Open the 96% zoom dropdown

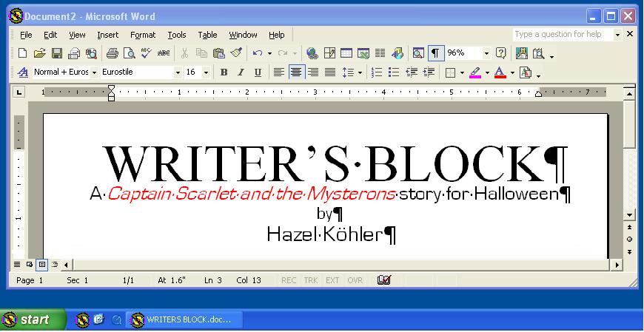486,53
